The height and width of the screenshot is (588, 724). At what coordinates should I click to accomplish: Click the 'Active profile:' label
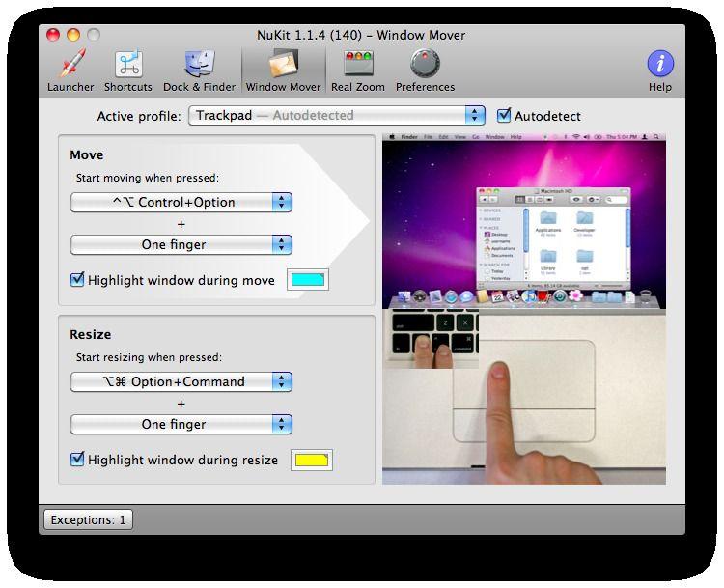pos(139,116)
